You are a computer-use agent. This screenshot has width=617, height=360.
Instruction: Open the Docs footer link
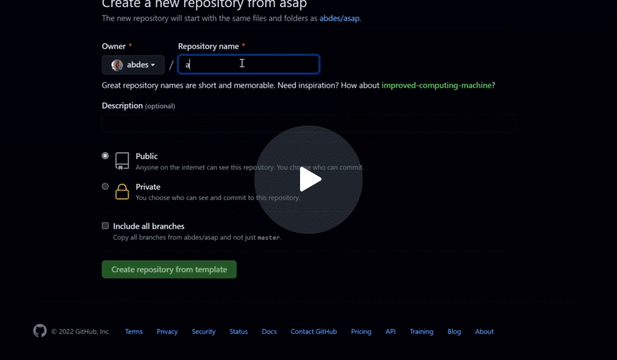269,332
